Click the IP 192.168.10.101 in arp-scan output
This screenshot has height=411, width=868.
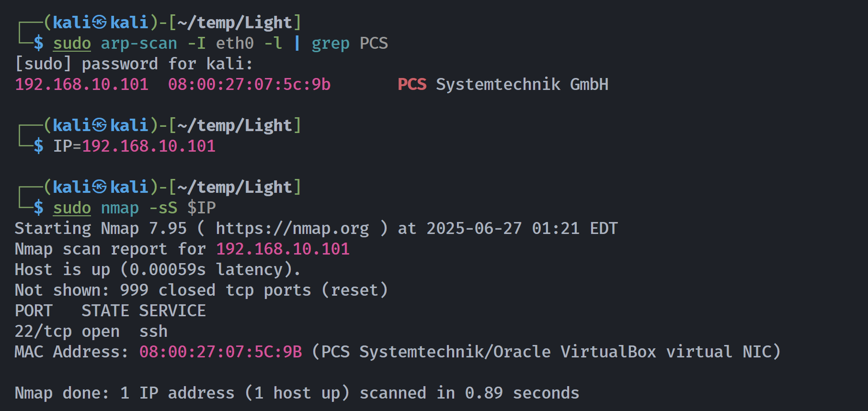82,84
